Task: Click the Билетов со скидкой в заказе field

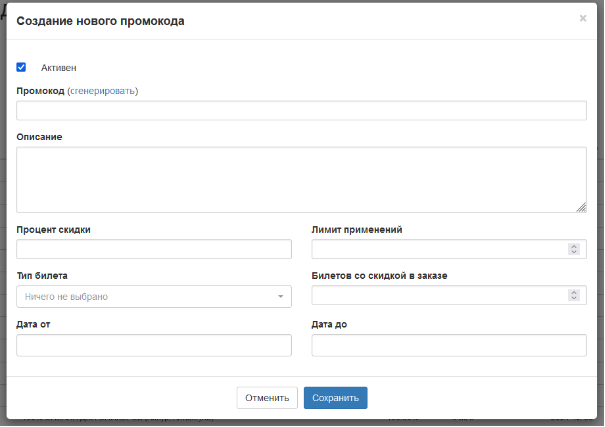Action: [438, 295]
